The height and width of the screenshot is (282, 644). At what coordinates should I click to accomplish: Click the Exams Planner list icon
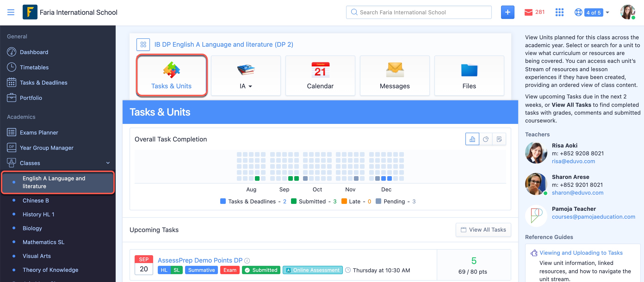pyautogui.click(x=12, y=132)
